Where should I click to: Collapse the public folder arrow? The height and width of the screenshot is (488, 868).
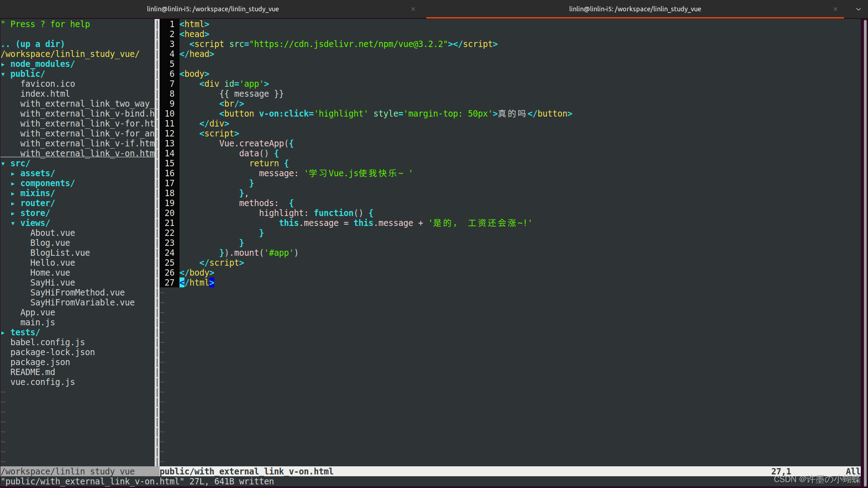click(3, 74)
